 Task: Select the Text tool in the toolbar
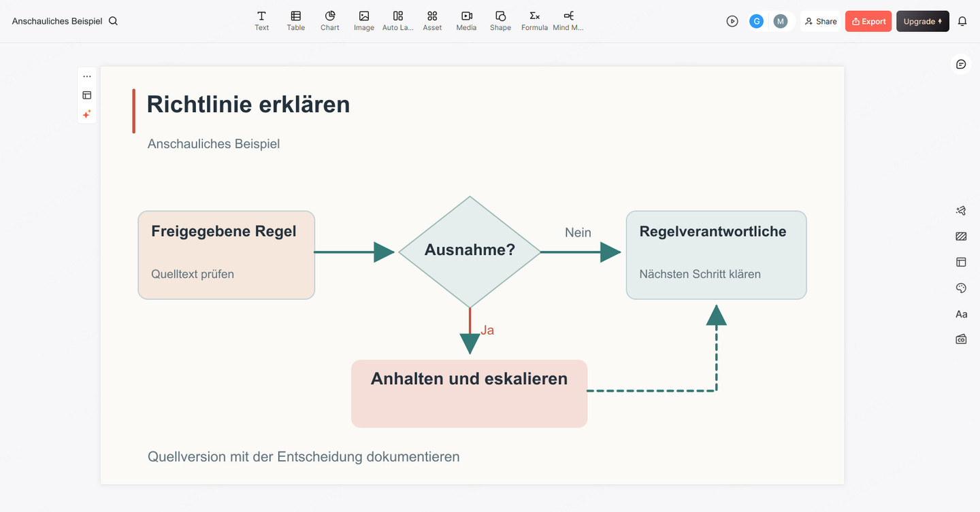point(261,20)
